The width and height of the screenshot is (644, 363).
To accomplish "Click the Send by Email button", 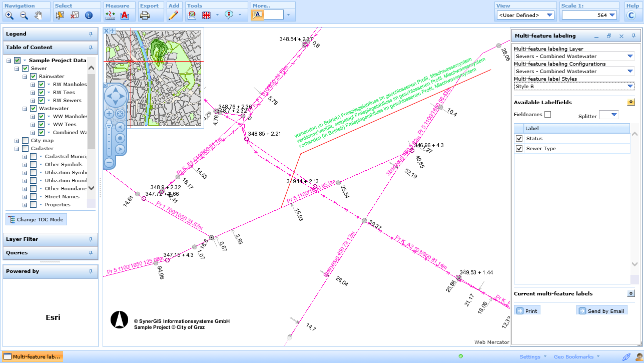I will 601,311.
